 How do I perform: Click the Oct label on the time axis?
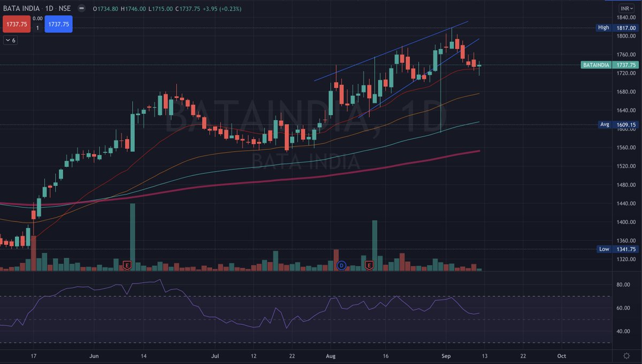561,355
